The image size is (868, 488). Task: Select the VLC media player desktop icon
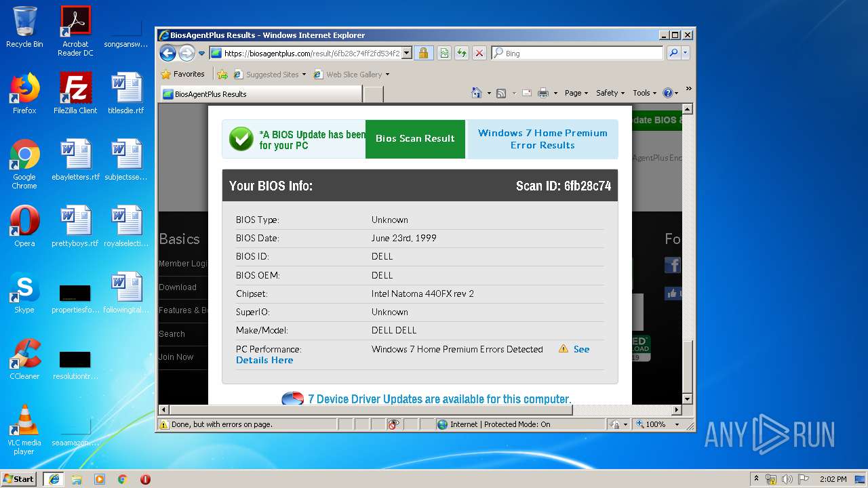pyautogui.click(x=24, y=430)
